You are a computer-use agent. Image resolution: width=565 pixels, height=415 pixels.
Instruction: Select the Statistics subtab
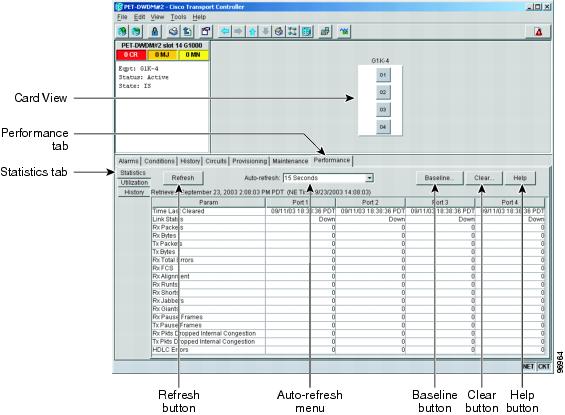133,173
